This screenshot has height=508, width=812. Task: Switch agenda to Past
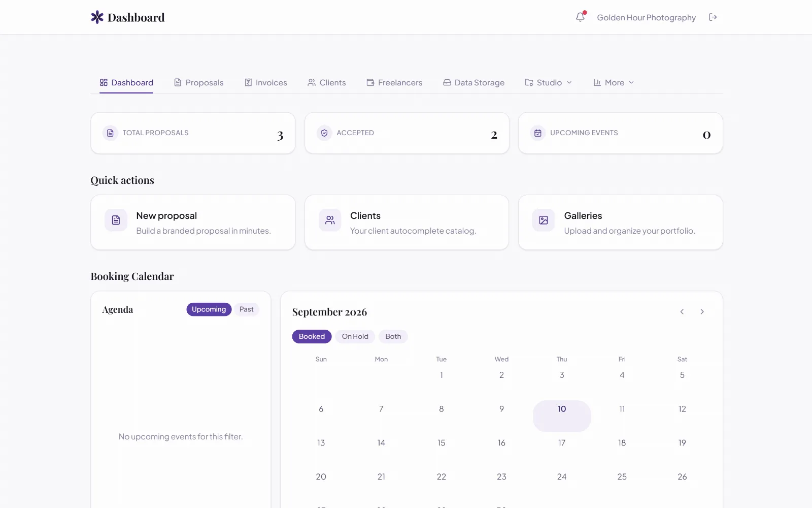247,309
